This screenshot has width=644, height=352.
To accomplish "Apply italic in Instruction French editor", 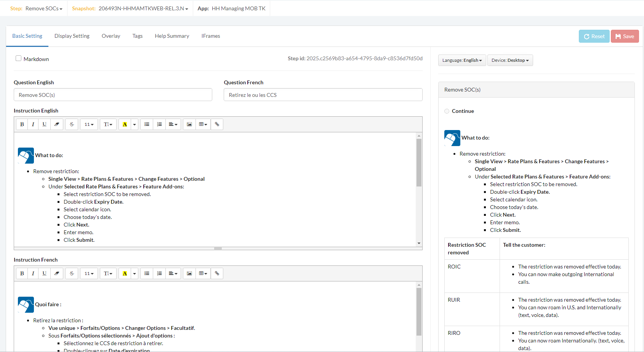I will pos(33,273).
